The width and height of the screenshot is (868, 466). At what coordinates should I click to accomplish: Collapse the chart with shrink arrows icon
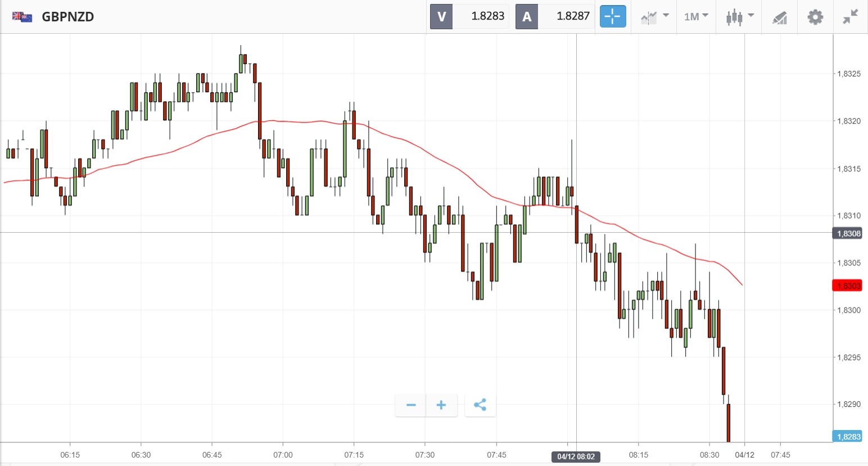click(x=851, y=17)
